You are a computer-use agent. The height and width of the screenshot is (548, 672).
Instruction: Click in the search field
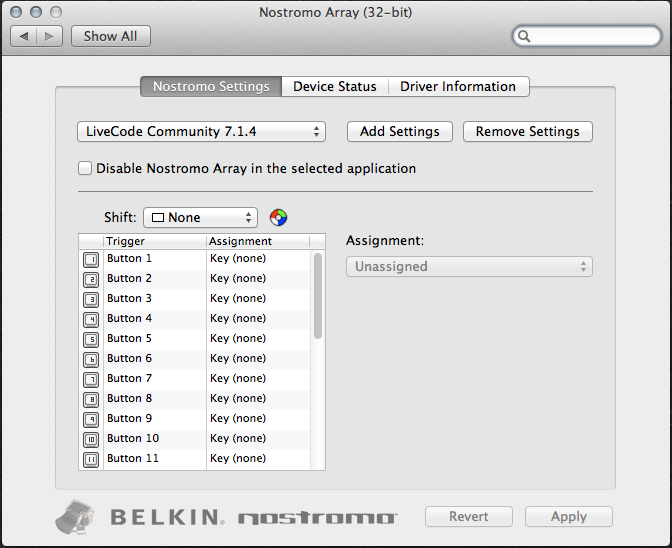coord(590,37)
